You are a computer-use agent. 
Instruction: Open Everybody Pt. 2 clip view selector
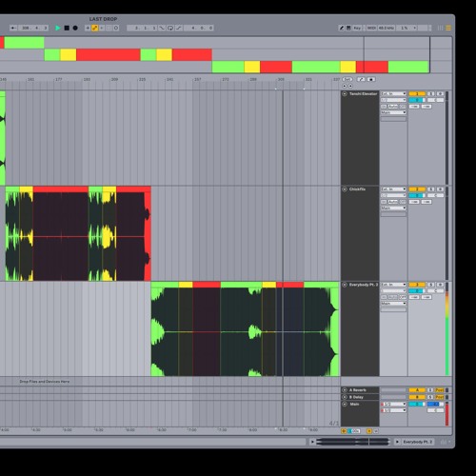pyautogui.click(x=418, y=442)
